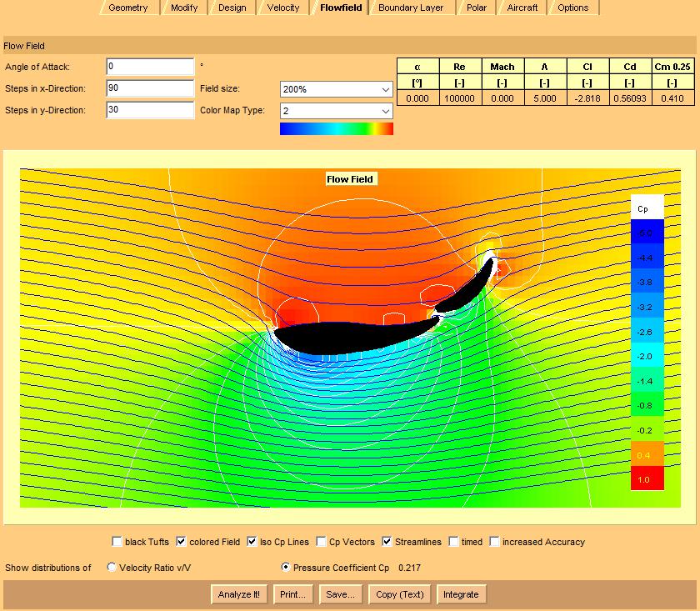Click the Integrate button

pos(461,594)
